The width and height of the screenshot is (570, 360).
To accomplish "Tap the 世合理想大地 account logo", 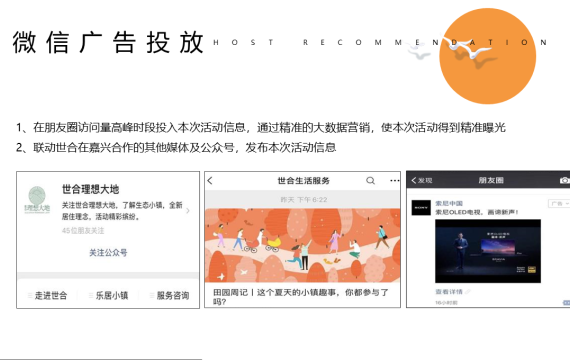I will point(37,200).
